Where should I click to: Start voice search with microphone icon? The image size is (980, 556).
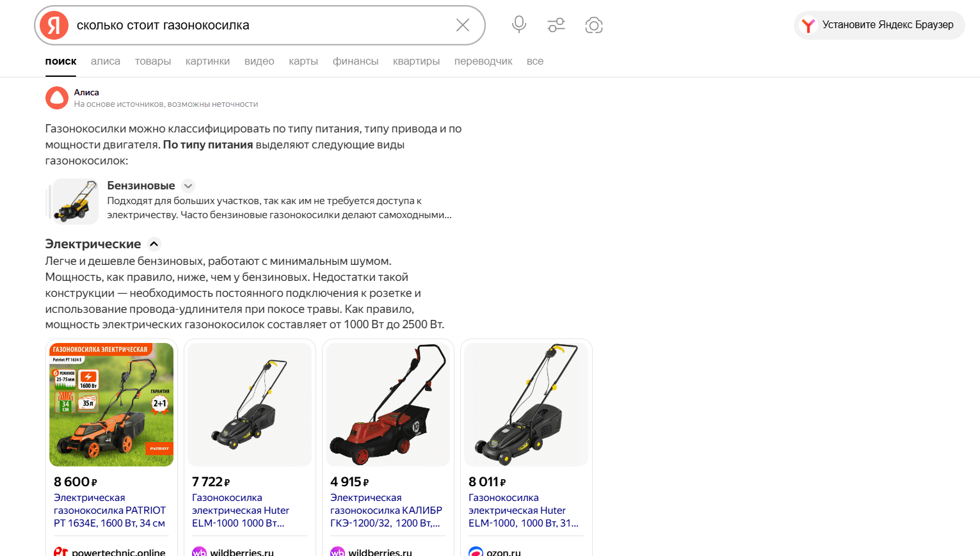point(519,25)
